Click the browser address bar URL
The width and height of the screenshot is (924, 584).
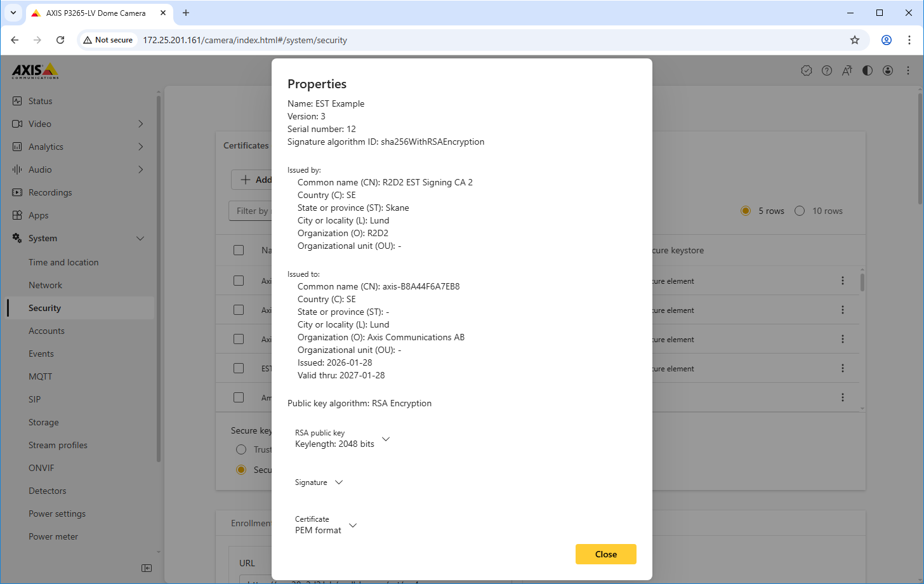(244, 40)
